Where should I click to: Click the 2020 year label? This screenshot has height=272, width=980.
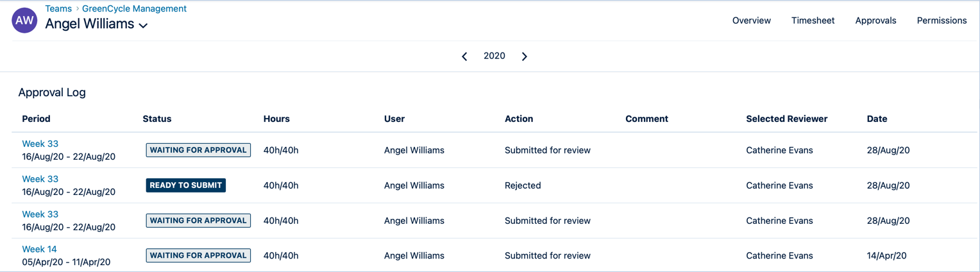(494, 56)
